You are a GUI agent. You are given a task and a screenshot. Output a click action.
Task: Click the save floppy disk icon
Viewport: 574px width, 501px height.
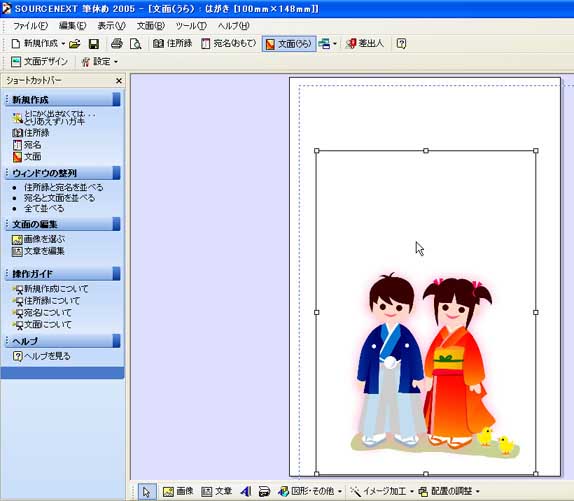(x=94, y=44)
